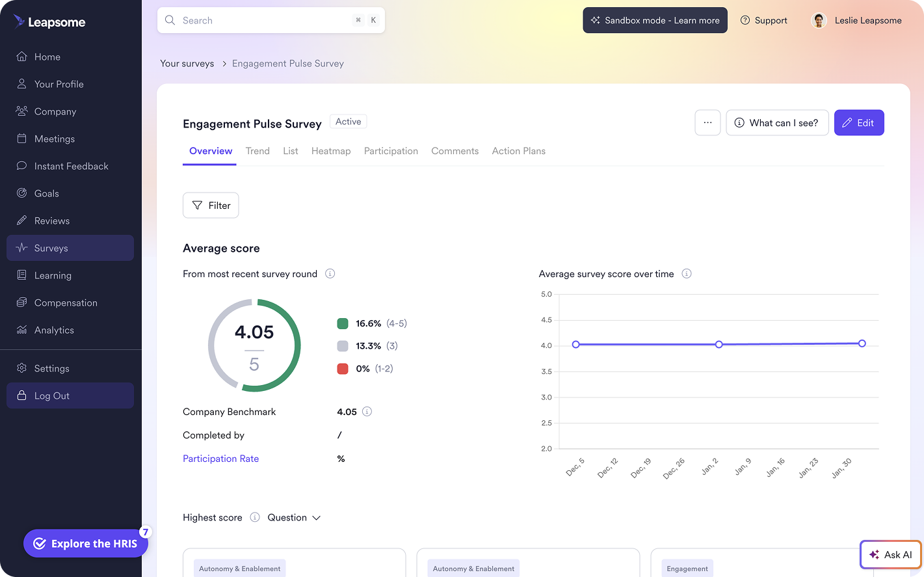The height and width of the screenshot is (577, 924).
Task: Open the Company Benchmark info tooltip icon
Action: (367, 411)
